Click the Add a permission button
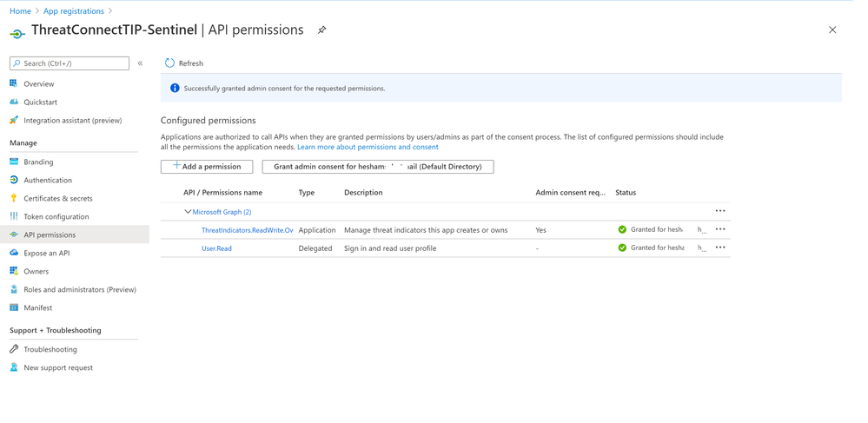The height and width of the screenshot is (423, 868). point(207,167)
